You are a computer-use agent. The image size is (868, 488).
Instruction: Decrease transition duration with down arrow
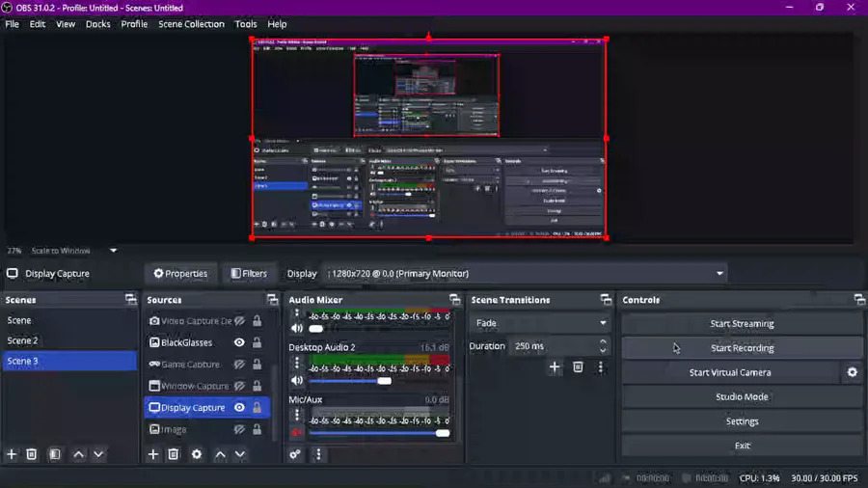(x=603, y=350)
